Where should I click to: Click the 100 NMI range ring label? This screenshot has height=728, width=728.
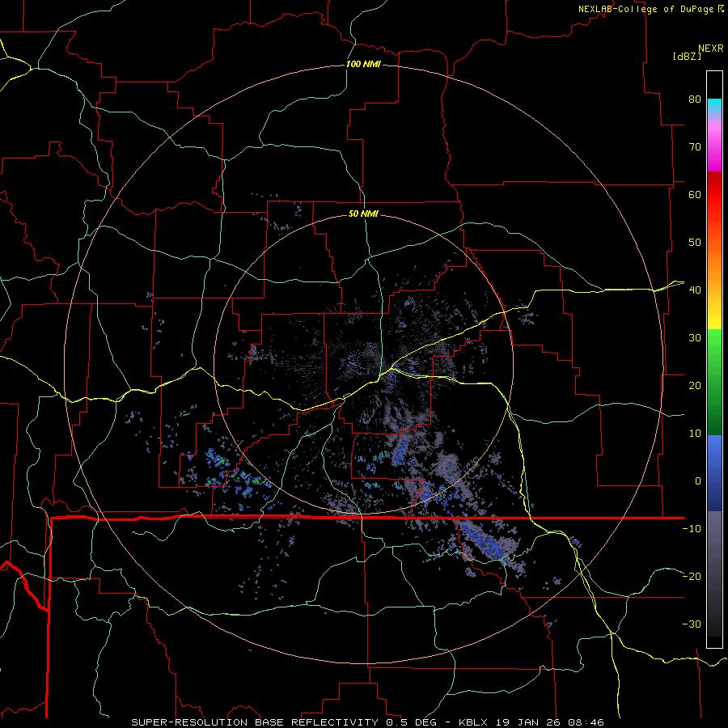point(363,64)
